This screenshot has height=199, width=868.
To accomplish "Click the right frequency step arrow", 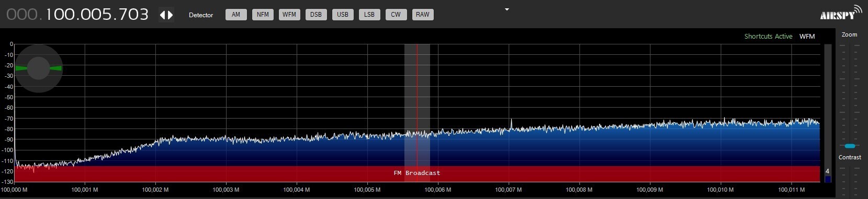I will tap(170, 15).
